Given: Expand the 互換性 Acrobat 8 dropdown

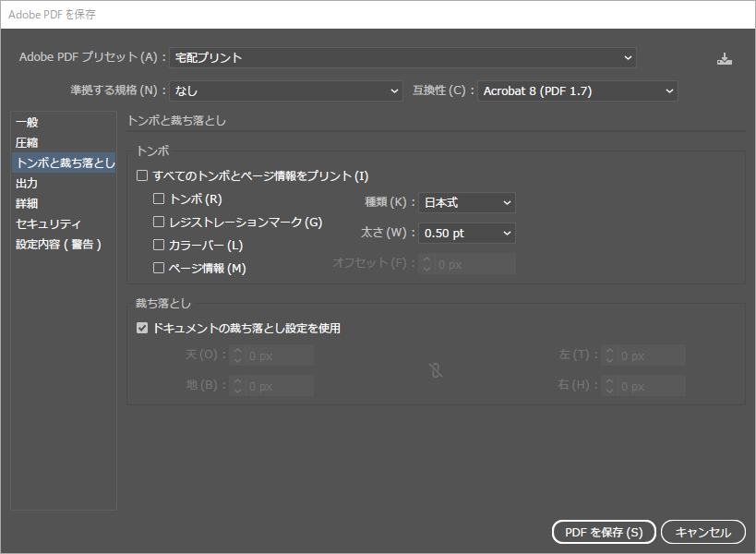Looking at the screenshot, I should coord(577,90).
